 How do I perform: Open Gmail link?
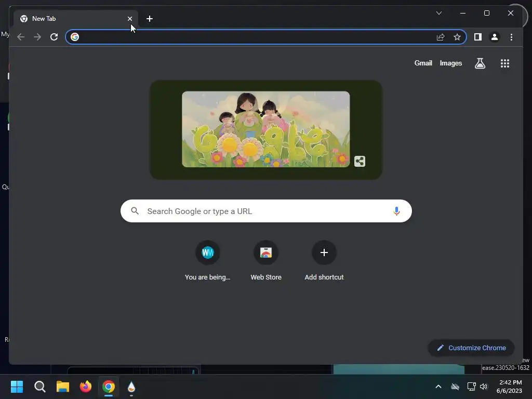tap(423, 63)
